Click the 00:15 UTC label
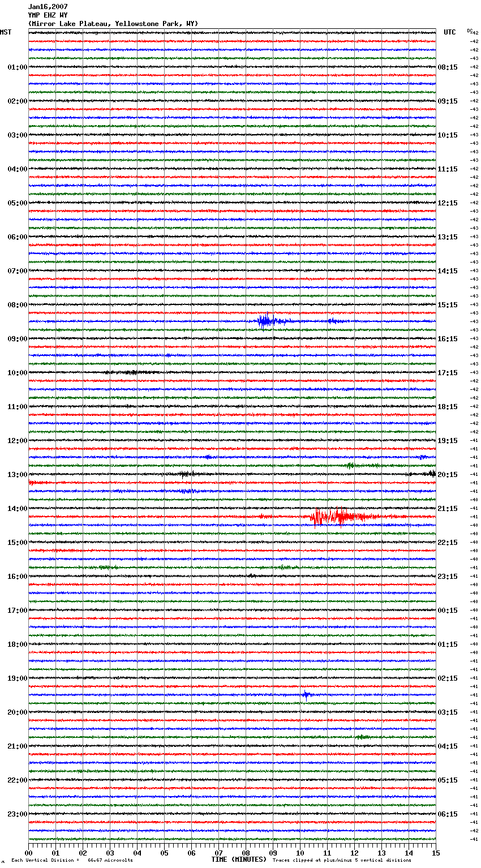The image size is (481, 868). [448, 611]
